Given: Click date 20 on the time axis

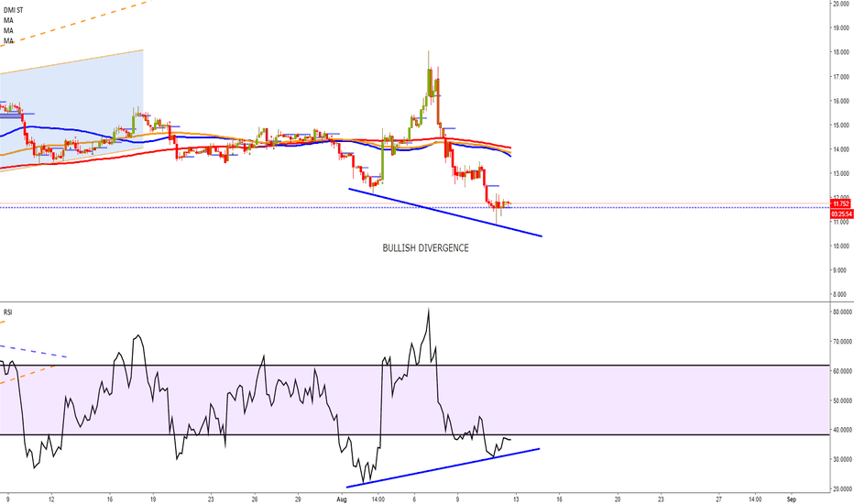Looking at the screenshot, I should [618, 499].
